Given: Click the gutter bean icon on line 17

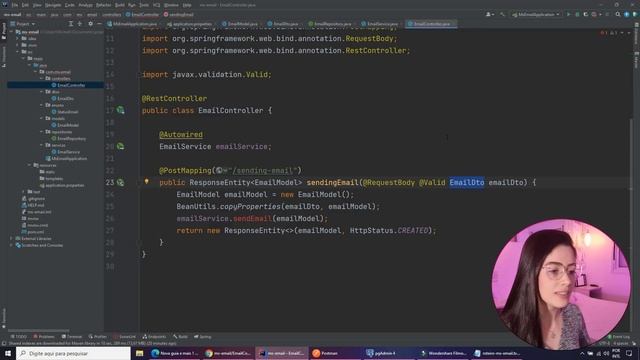Looking at the screenshot, I should [120, 110].
